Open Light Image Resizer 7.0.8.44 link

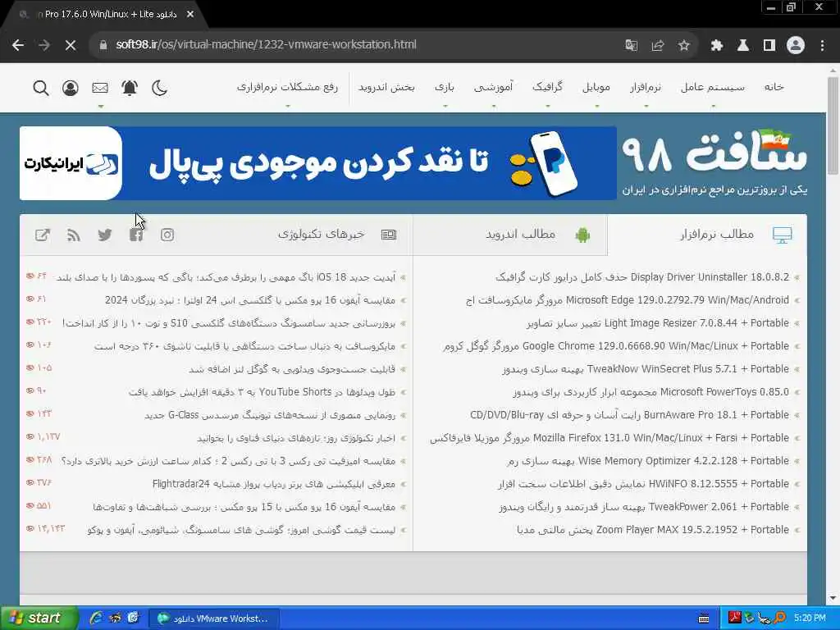click(658, 323)
